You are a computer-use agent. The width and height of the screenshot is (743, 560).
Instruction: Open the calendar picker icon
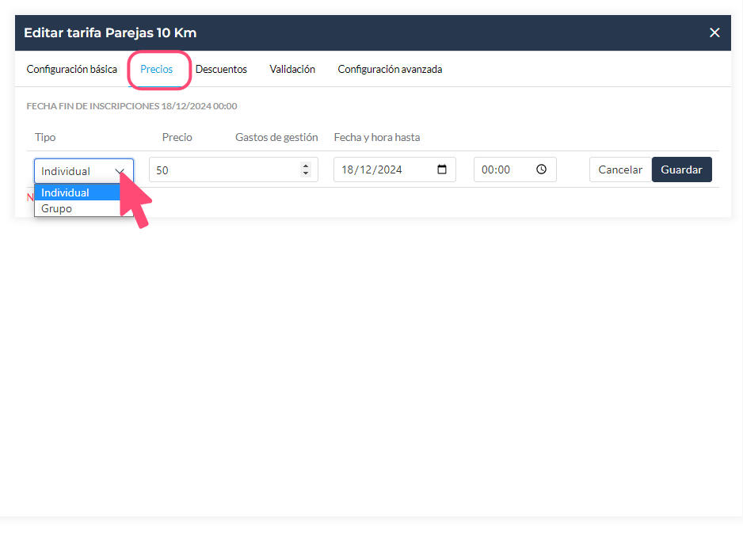point(442,170)
